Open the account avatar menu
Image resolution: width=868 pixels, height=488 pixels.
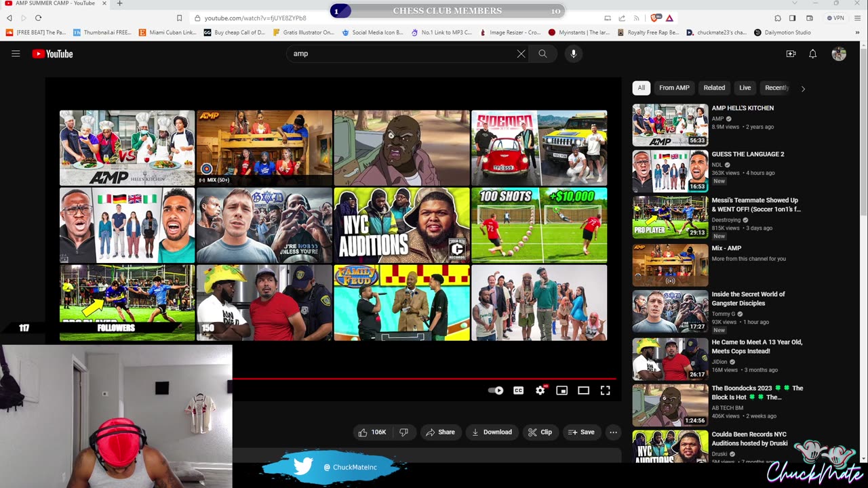coord(839,54)
